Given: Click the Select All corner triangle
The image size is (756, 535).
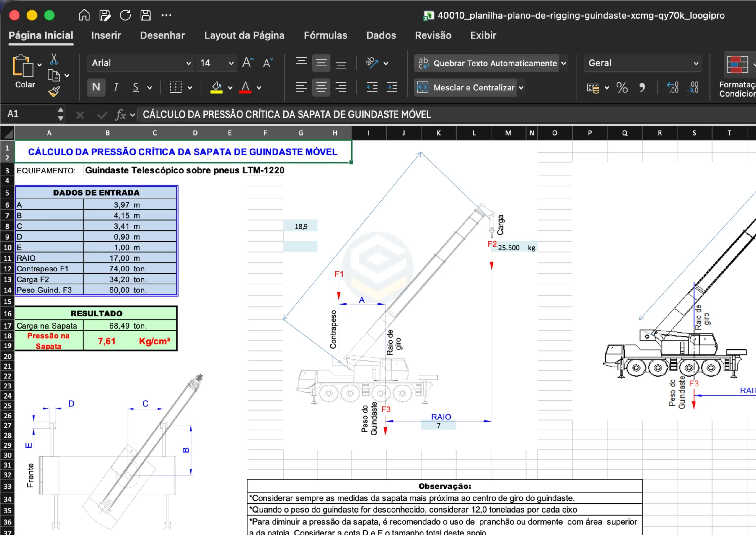Looking at the screenshot, I should point(7,133).
